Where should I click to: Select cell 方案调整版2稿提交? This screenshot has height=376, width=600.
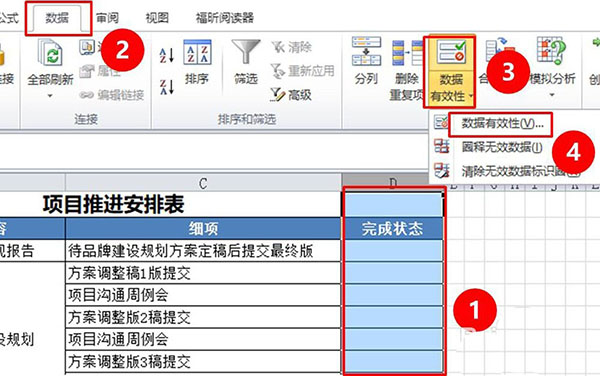tap(203, 317)
